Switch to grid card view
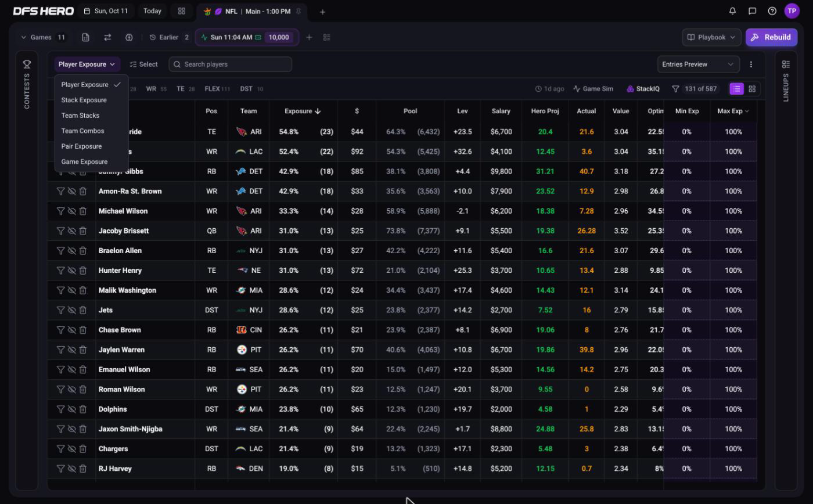813x504 pixels. (752, 89)
